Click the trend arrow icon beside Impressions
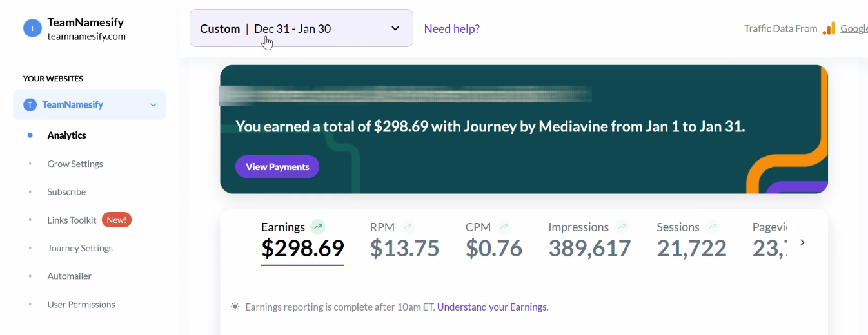The image size is (868, 335). click(622, 227)
